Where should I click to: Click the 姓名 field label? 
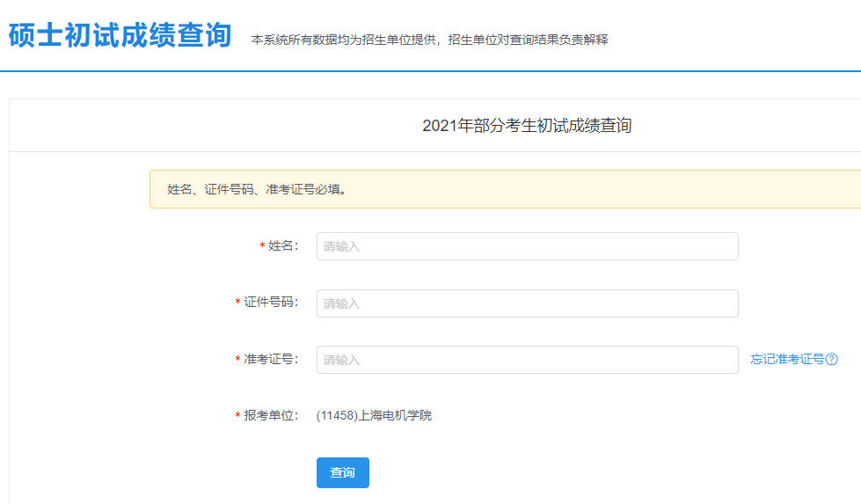click(283, 246)
